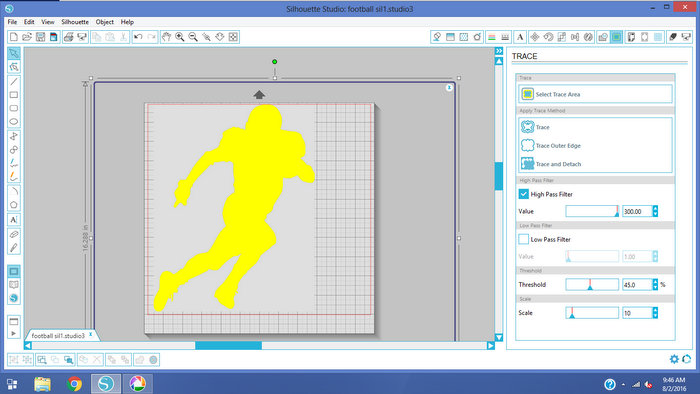Click the High Pass Filter value slider
The width and height of the screenshot is (700, 394).
point(592,212)
